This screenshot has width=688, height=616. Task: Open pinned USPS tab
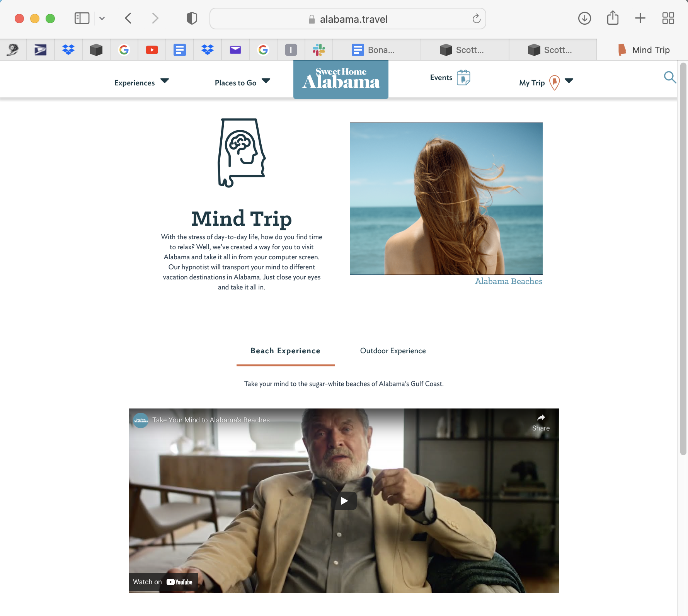point(41,50)
